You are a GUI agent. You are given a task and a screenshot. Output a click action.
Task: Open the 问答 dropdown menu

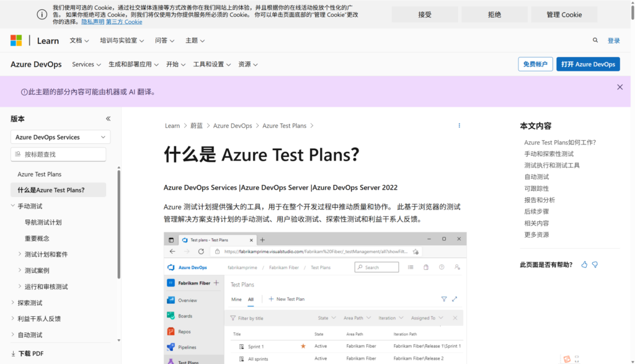pos(164,40)
